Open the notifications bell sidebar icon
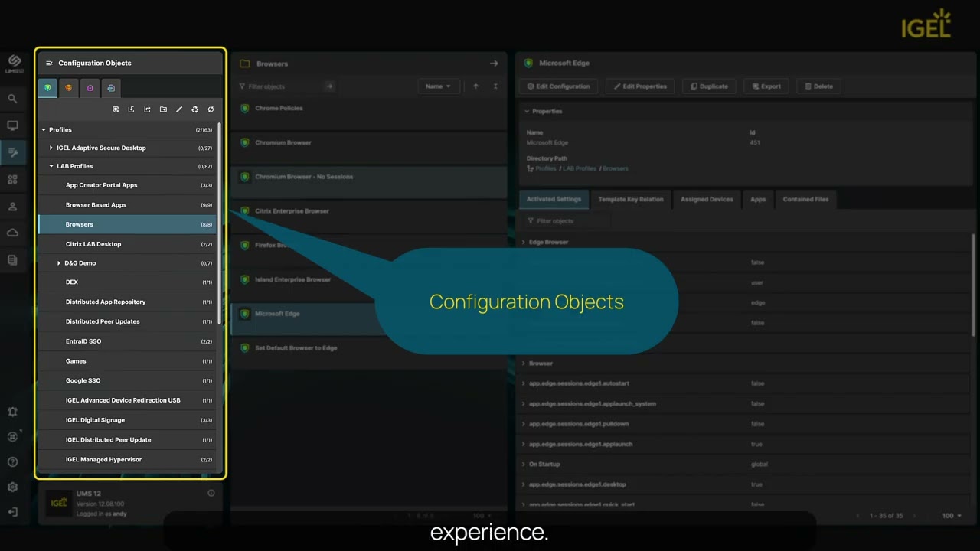The width and height of the screenshot is (980, 551). [x=12, y=412]
